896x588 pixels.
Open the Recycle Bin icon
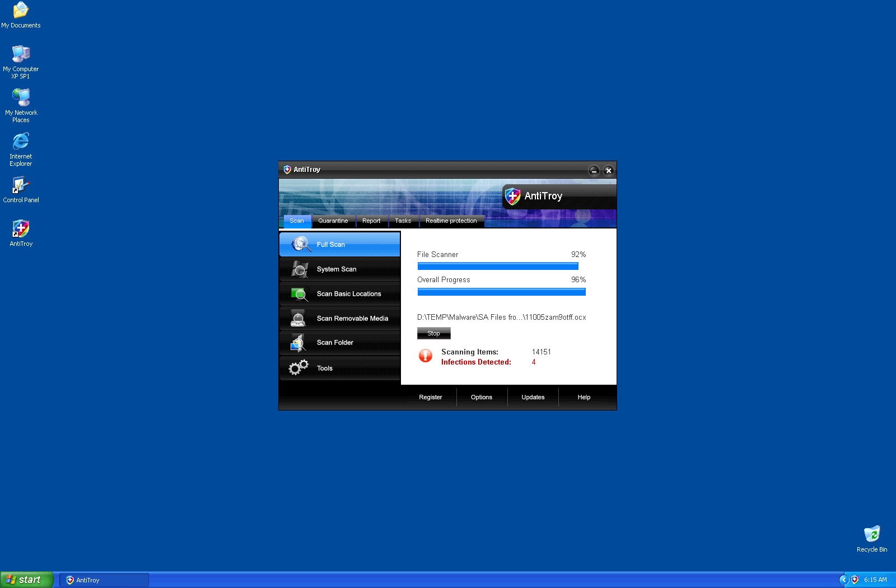click(x=871, y=534)
